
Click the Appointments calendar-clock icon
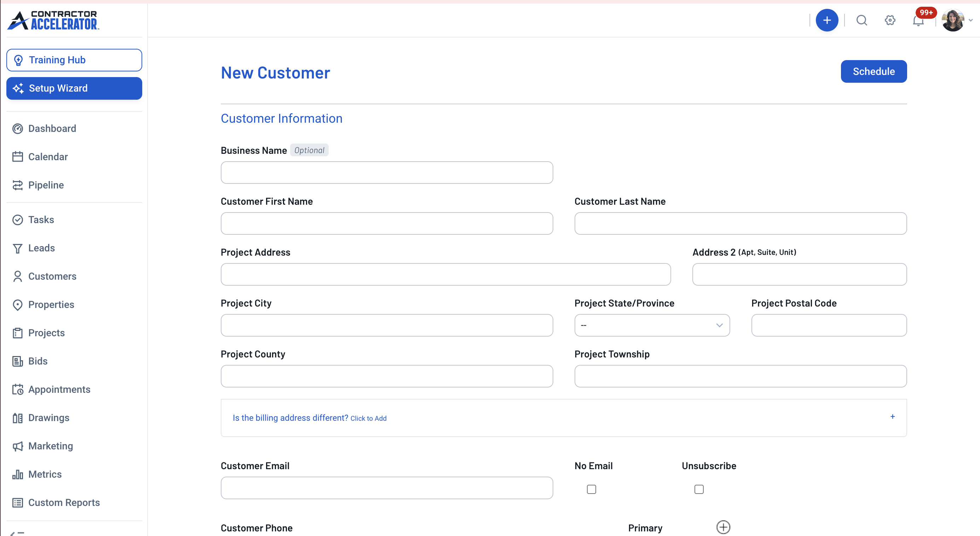[17, 390]
